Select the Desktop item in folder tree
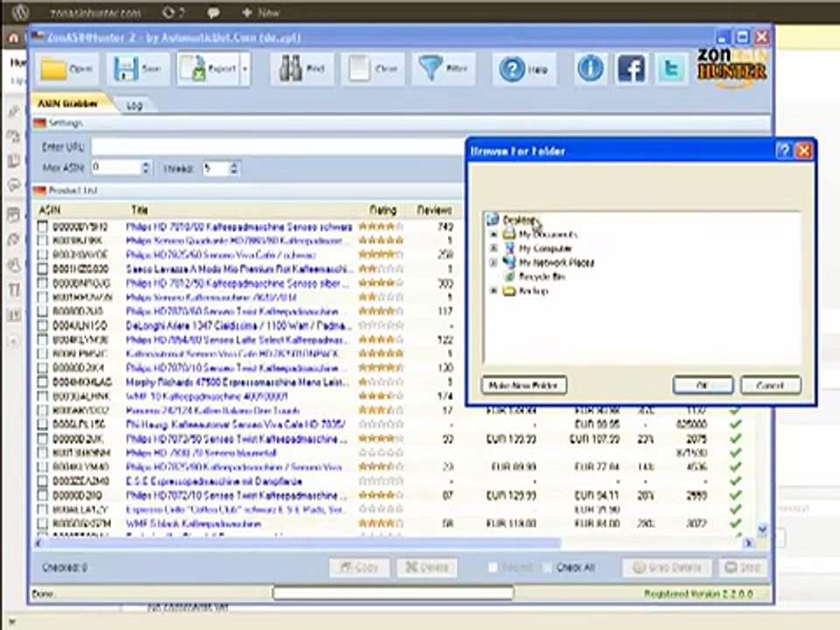840x630 pixels. click(x=519, y=220)
